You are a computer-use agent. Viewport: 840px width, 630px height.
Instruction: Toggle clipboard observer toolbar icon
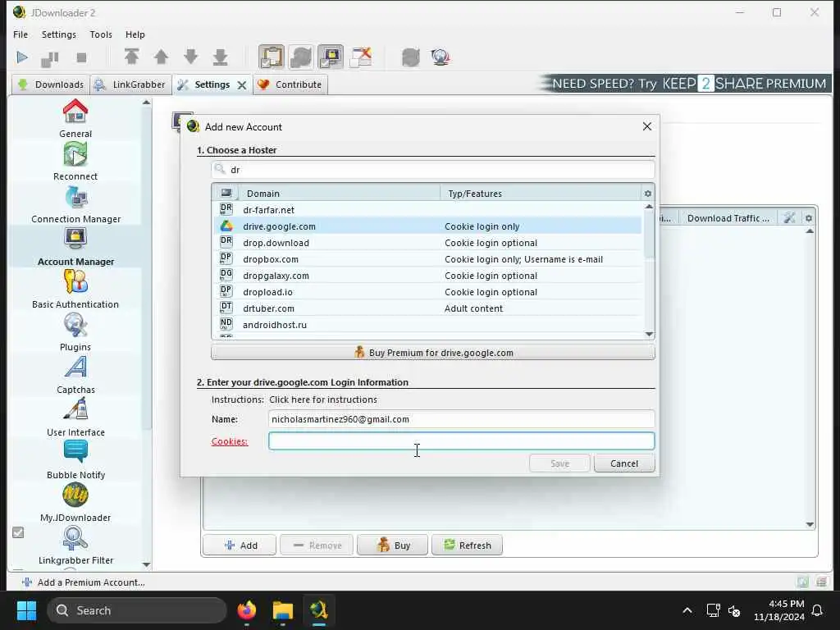tap(271, 57)
